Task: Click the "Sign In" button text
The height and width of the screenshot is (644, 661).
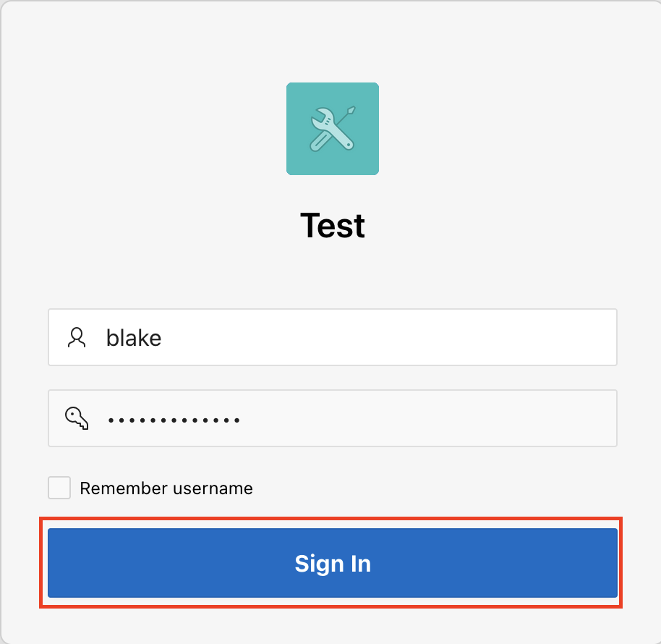Action: [333, 564]
